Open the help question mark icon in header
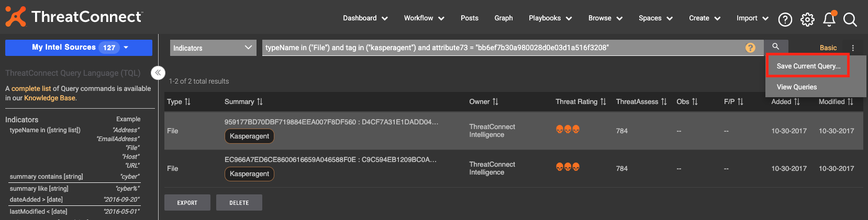 pyautogui.click(x=785, y=19)
